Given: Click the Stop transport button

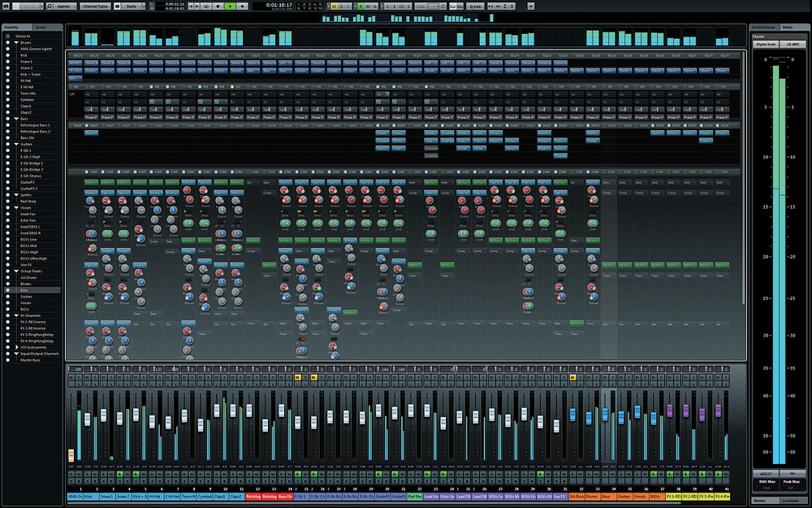Looking at the screenshot, I should point(218,7).
